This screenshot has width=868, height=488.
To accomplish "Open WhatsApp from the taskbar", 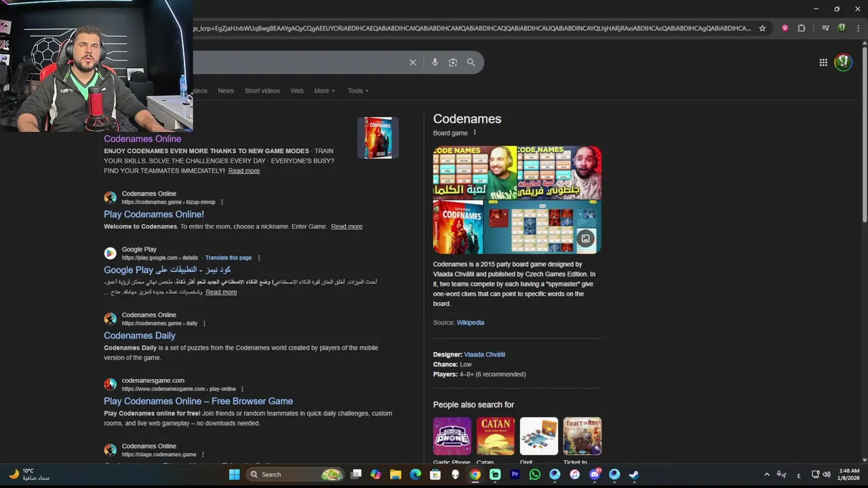I will coord(535,474).
